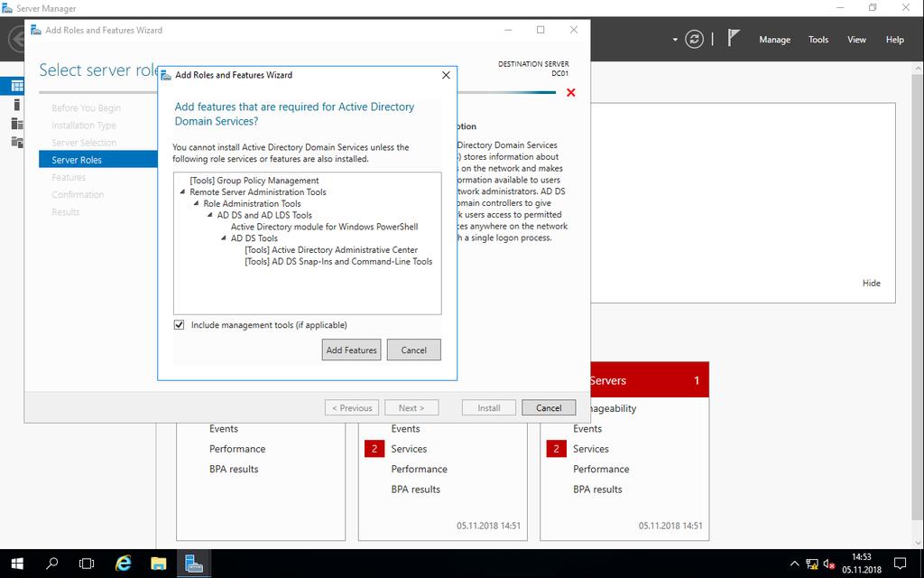Image resolution: width=924 pixels, height=578 pixels.
Task: Click the network icon in the system tray
Action: tap(812, 564)
